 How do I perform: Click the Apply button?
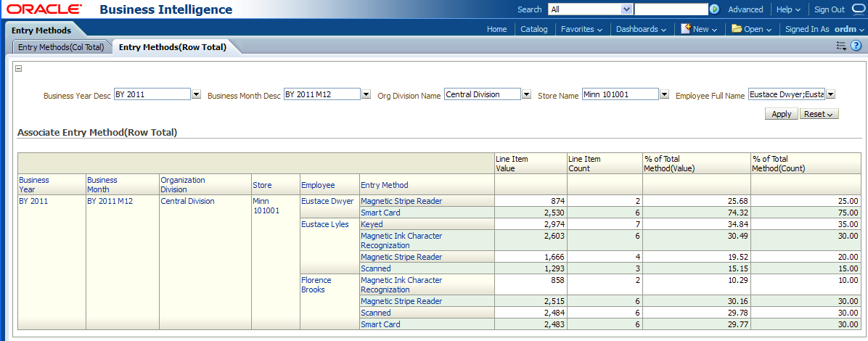781,114
